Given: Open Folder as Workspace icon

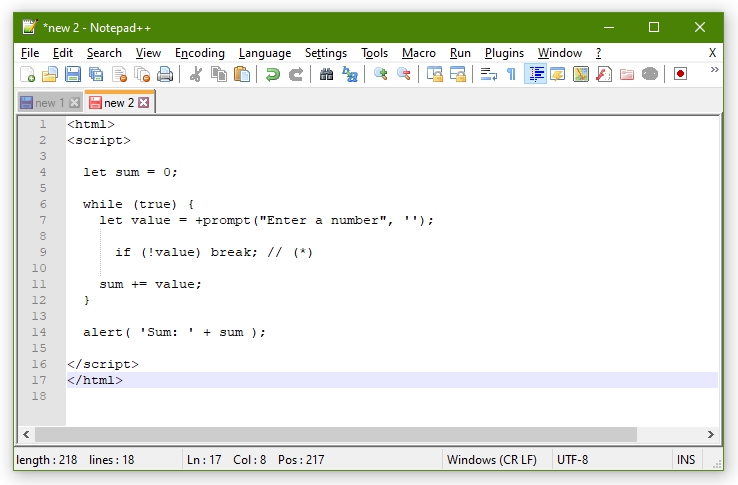Looking at the screenshot, I should [627, 74].
